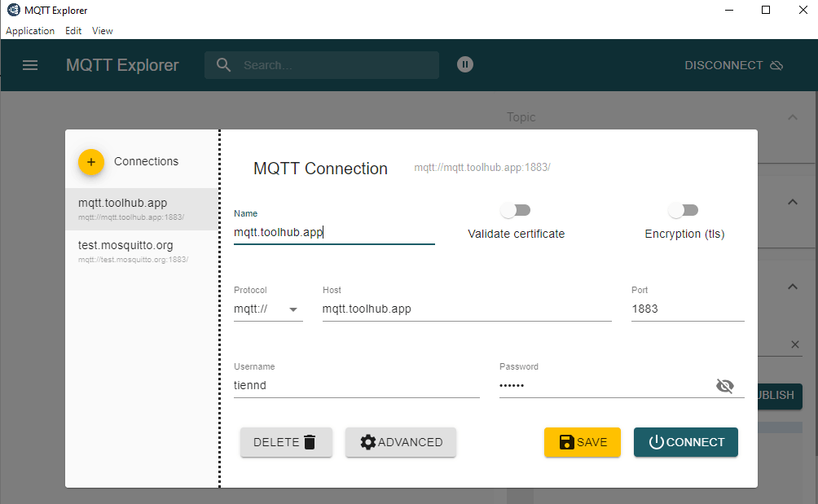Click the CONNECT button
818x504 pixels.
(x=685, y=442)
